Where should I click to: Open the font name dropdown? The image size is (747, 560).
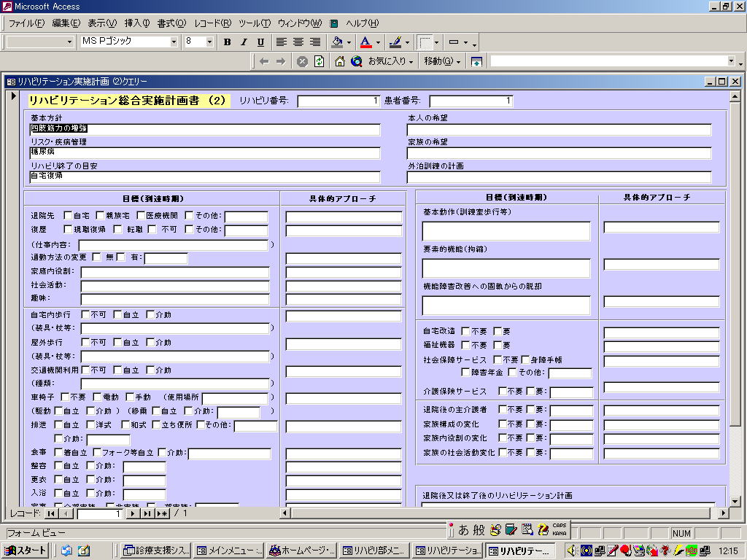[x=174, y=42]
